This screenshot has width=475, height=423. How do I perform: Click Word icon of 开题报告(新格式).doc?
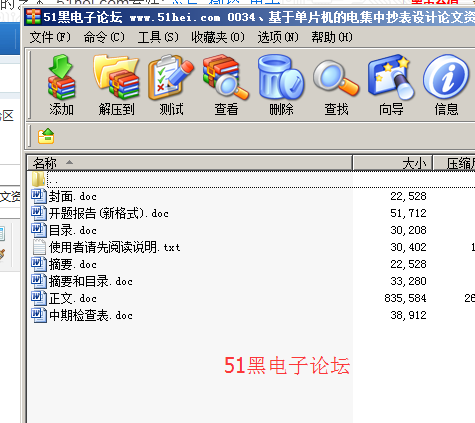39,213
